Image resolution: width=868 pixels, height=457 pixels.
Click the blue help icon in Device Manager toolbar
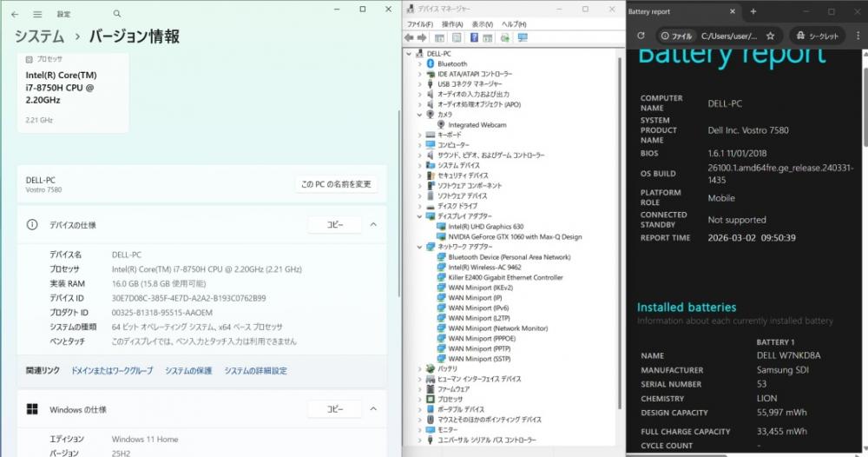point(475,37)
